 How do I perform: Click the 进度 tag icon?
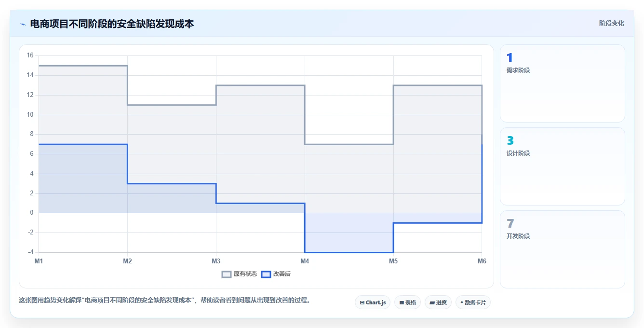(x=432, y=303)
